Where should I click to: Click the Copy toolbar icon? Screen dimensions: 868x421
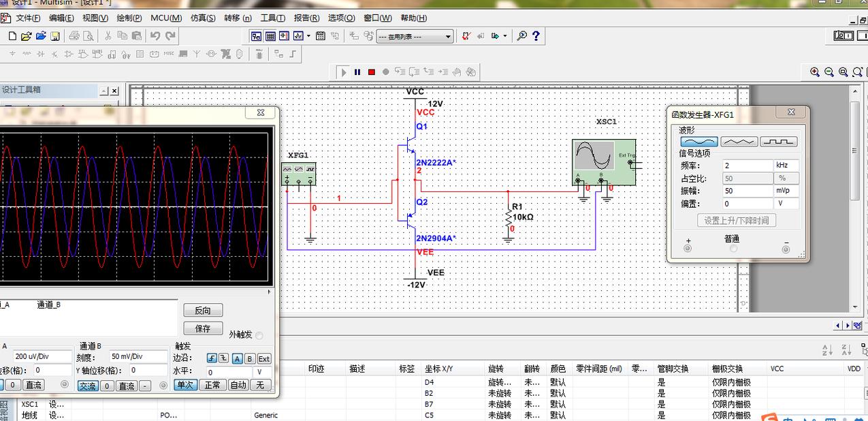pyautogui.click(x=122, y=35)
